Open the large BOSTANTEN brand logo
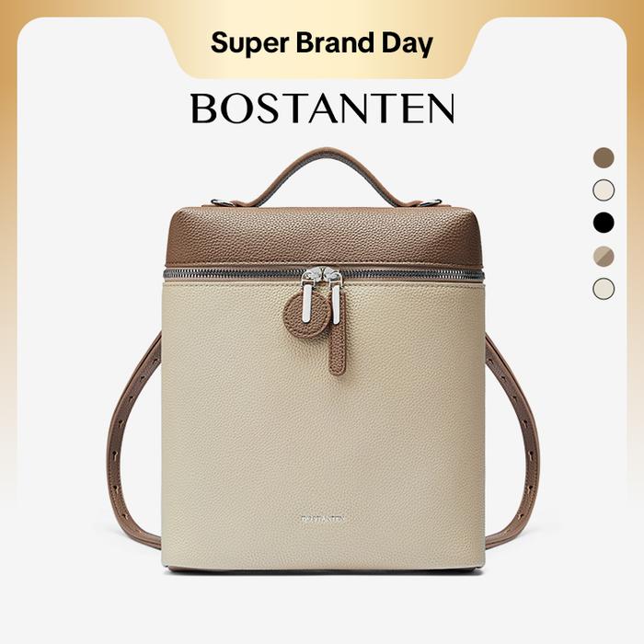The width and height of the screenshot is (644, 644). [322, 108]
